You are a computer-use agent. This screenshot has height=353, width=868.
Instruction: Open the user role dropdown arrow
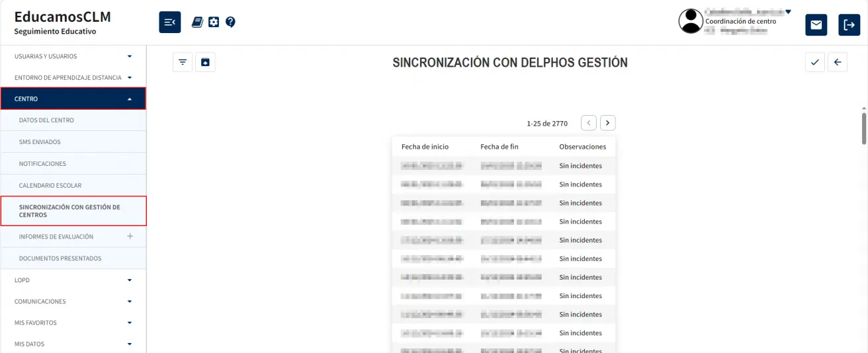click(788, 11)
